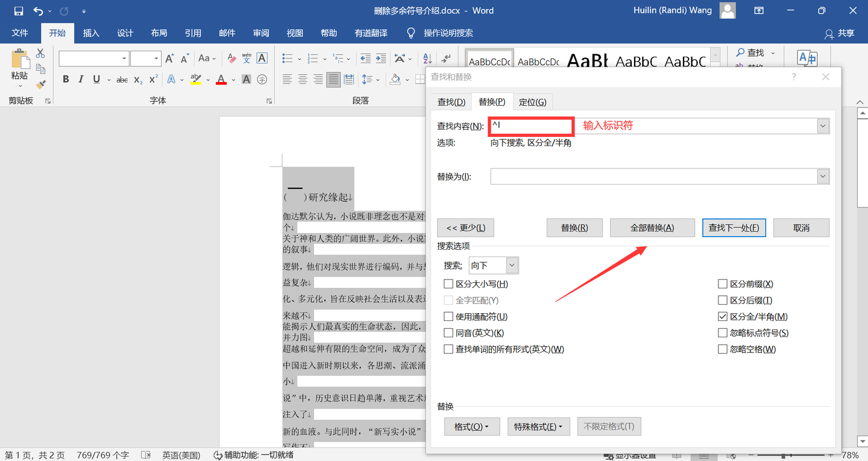
Task: Apply italic formatting
Action: tap(80, 79)
